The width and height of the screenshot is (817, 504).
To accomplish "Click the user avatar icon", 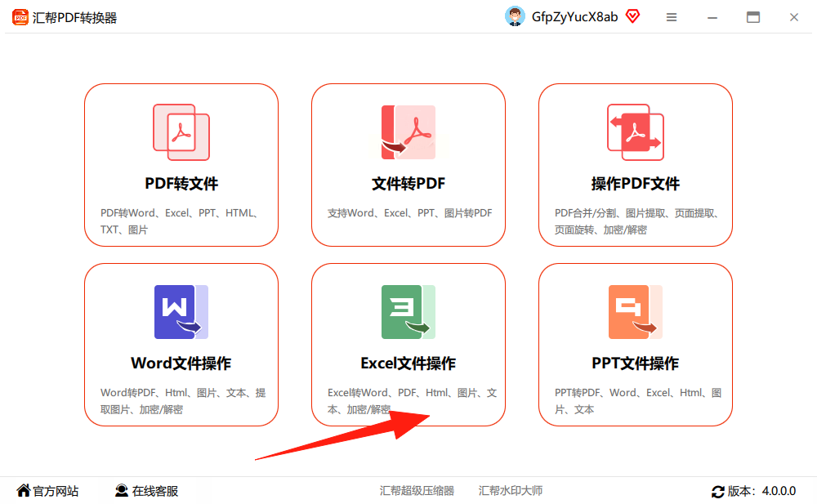I will (x=515, y=16).
